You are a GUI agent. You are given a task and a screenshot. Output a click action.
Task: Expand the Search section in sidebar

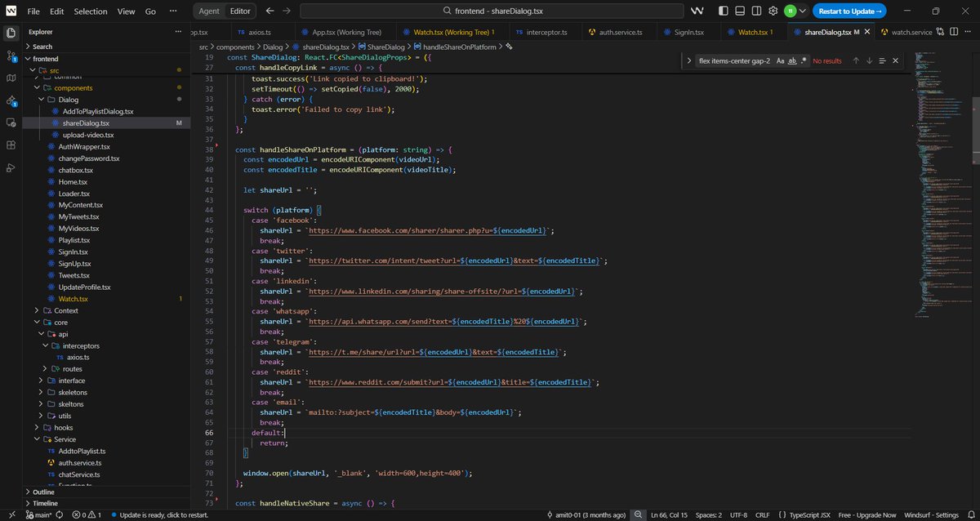[106, 47]
